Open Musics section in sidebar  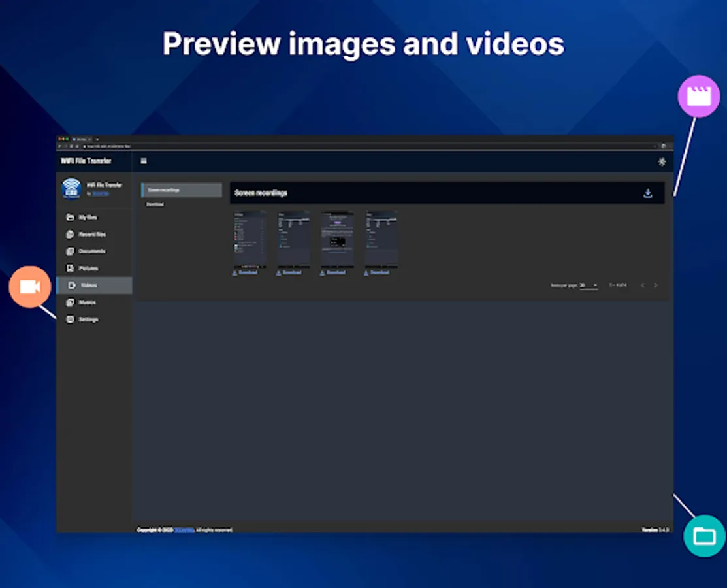87,302
